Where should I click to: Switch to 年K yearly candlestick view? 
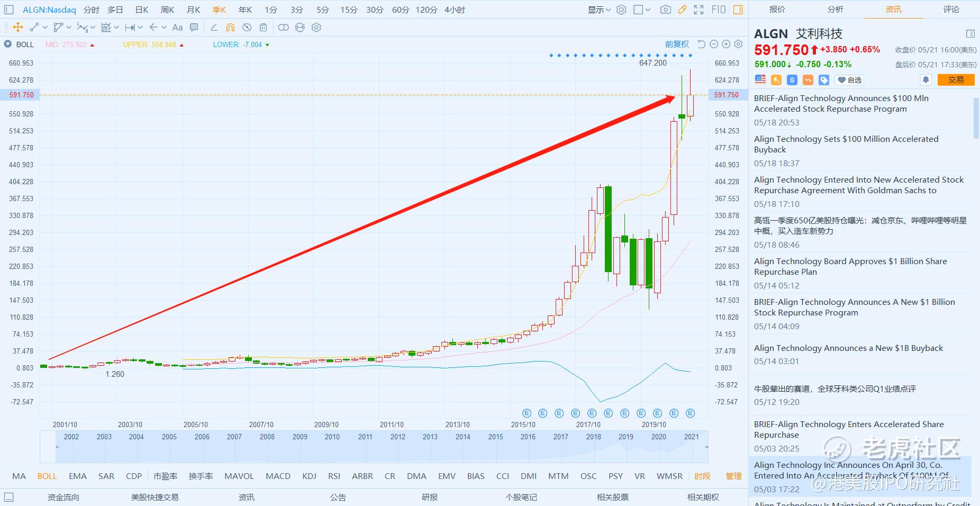pyautogui.click(x=245, y=10)
